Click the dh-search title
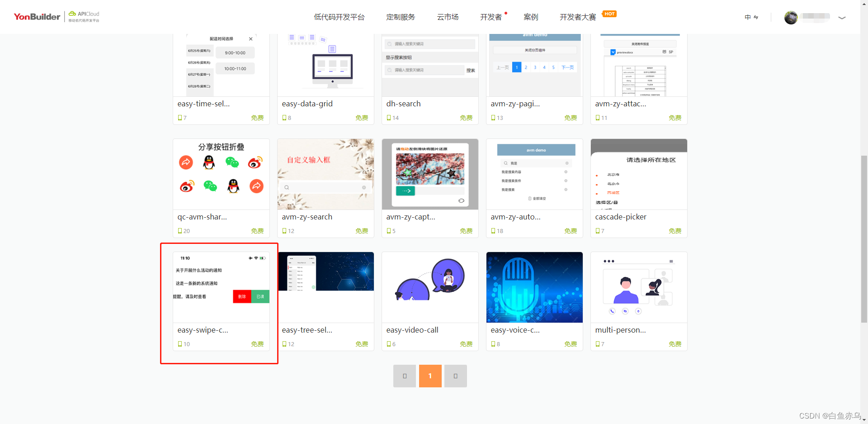Screen dimensions: 868x424 point(403,104)
